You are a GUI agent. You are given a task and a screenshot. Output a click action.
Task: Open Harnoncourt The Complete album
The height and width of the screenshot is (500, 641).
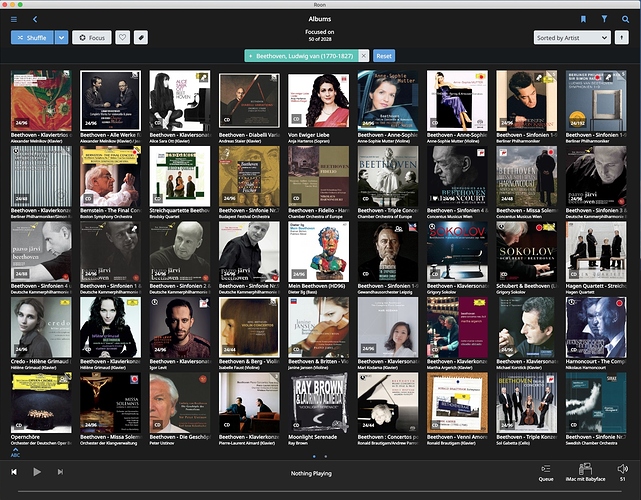tap(596, 327)
